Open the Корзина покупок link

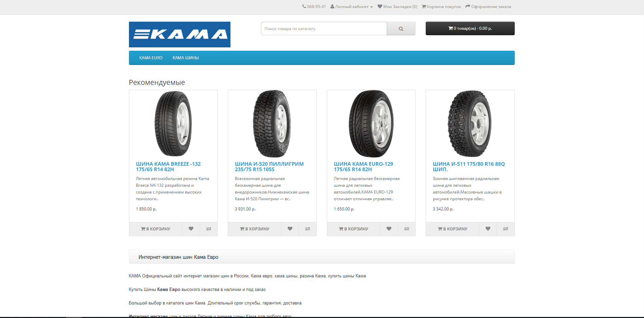tap(441, 7)
